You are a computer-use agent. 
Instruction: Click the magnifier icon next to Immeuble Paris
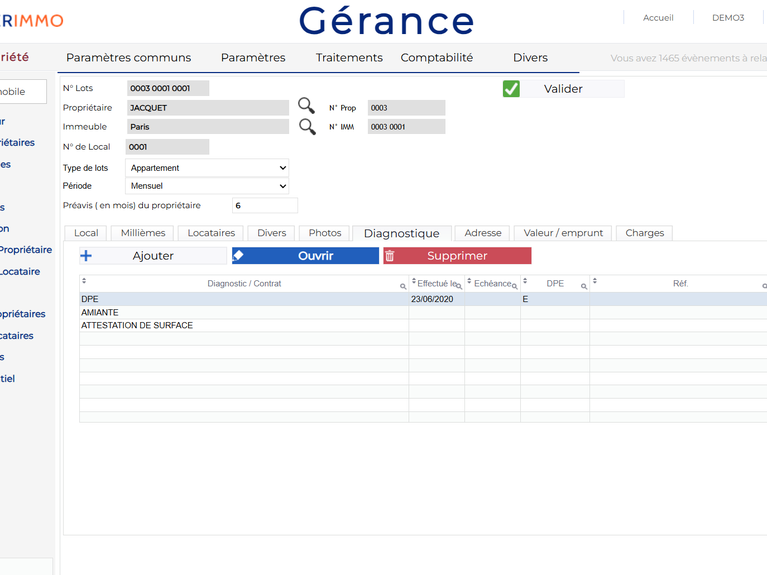tap(306, 127)
